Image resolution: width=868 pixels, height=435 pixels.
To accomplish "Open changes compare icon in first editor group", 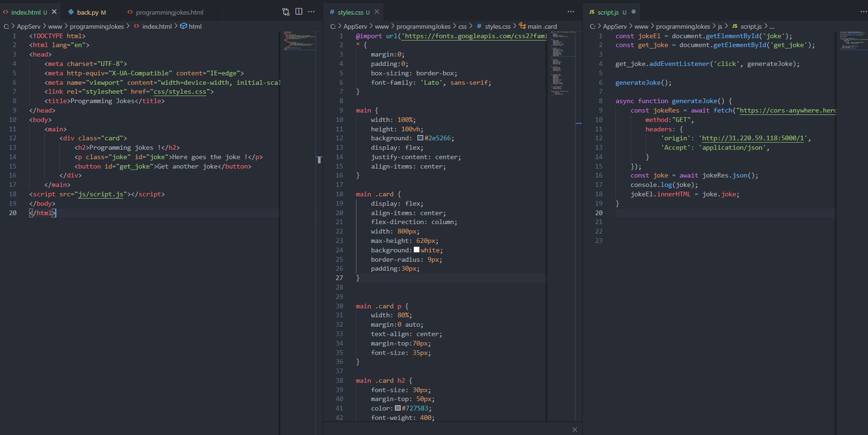I will click(x=286, y=12).
